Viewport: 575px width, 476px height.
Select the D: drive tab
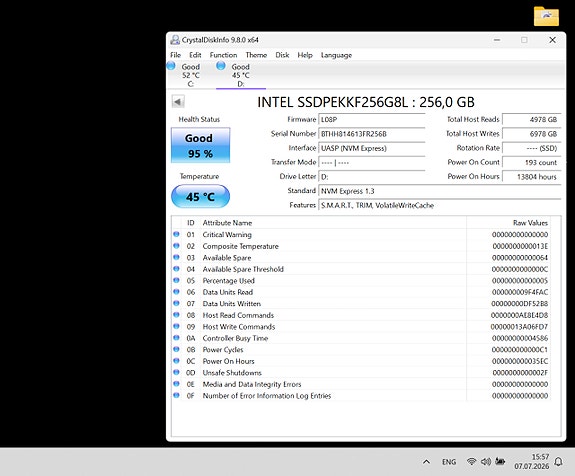pyautogui.click(x=241, y=75)
